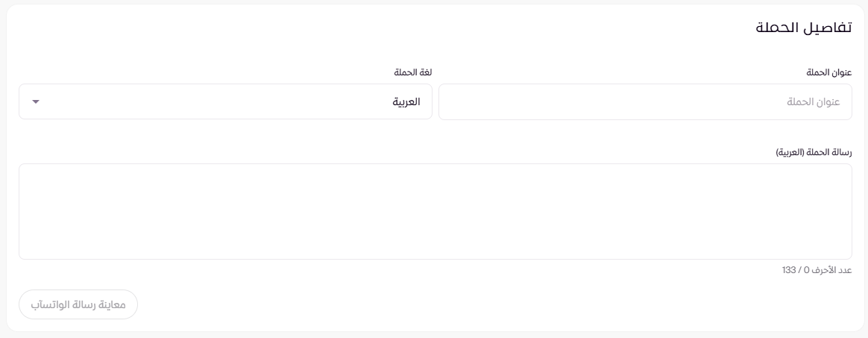This screenshot has height=338, width=868.
Task: Focus the عنوان الحملة text input
Action: pyautogui.click(x=644, y=101)
